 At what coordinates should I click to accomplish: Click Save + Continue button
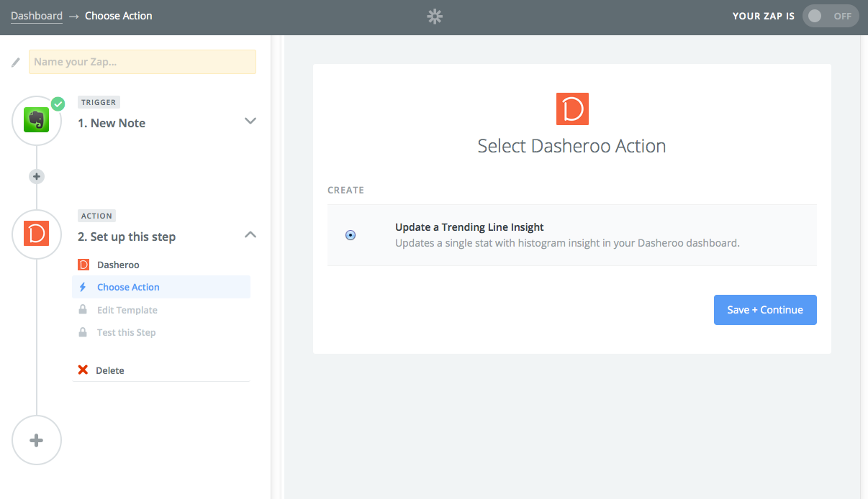pos(765,310)
